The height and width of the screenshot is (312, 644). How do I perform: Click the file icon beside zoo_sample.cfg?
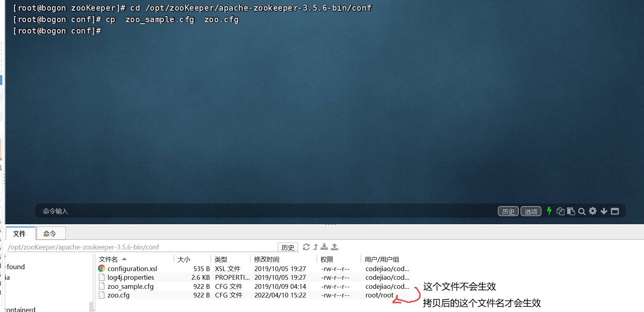[x=102, y=286]
